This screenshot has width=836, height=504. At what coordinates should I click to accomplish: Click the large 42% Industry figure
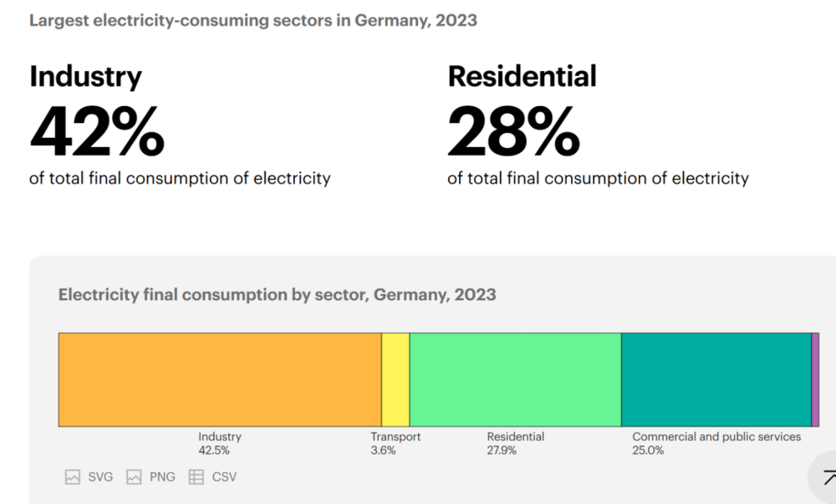(x=97, y=133)
